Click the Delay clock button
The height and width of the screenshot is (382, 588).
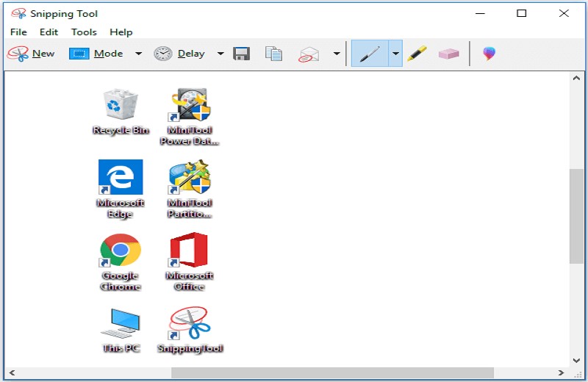179,54
